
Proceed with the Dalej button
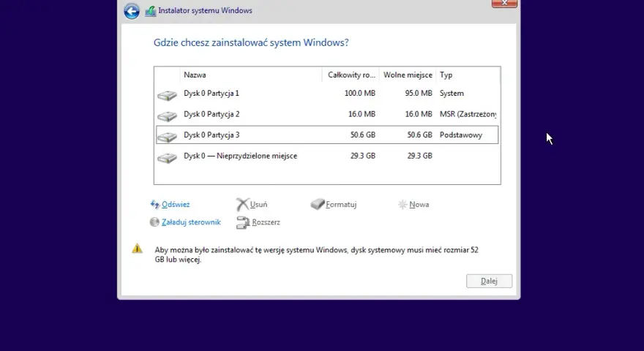[x=489, y=282]
